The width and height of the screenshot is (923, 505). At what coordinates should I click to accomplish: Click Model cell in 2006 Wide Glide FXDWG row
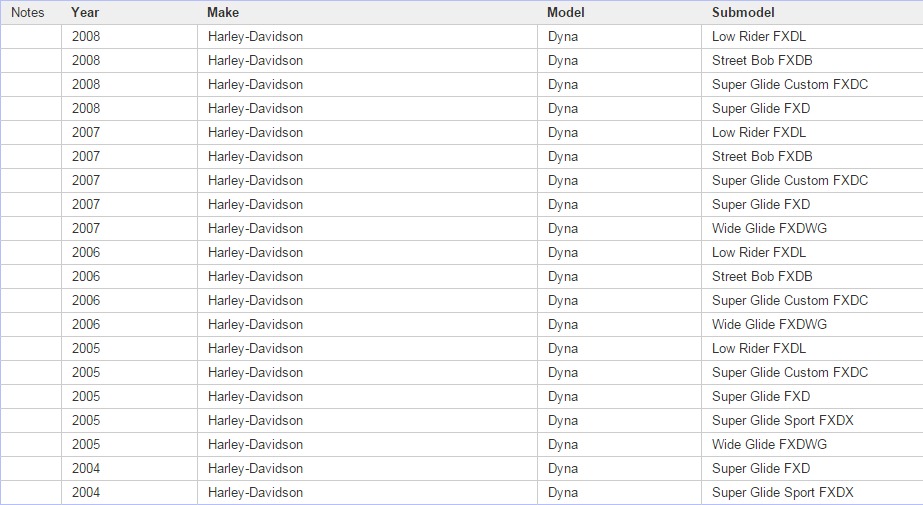pos(563,325)
